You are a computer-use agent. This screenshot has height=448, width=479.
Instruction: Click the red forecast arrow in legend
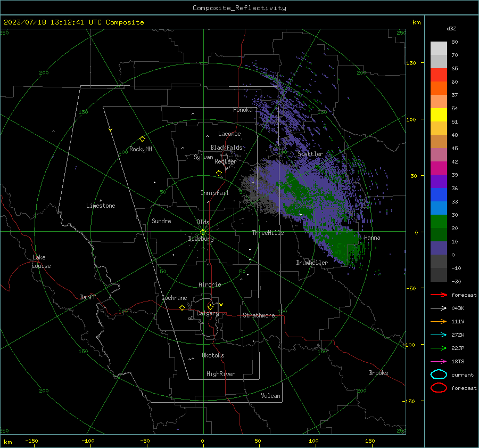click(439, 295)
